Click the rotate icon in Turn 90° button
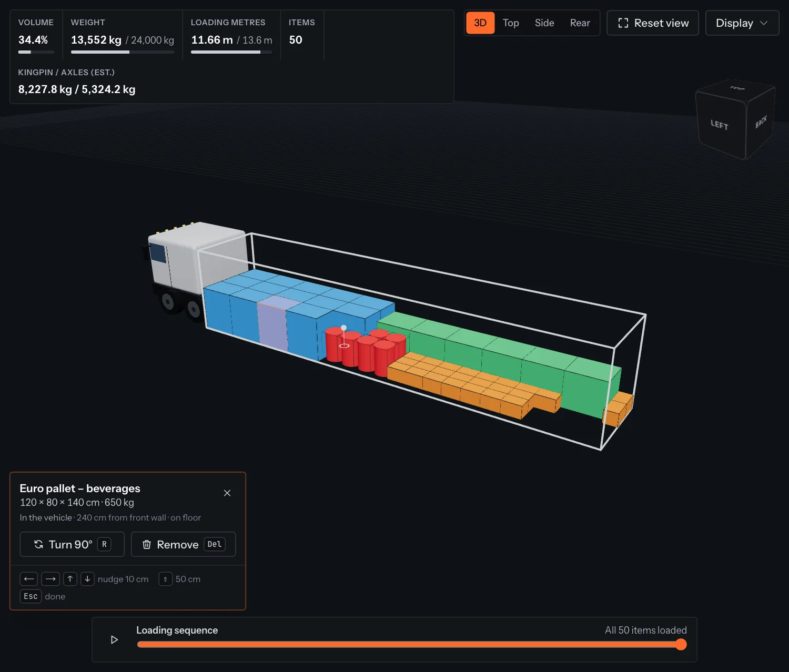The width and height of the screenshot is (789, 672). (x=38, y=544)
